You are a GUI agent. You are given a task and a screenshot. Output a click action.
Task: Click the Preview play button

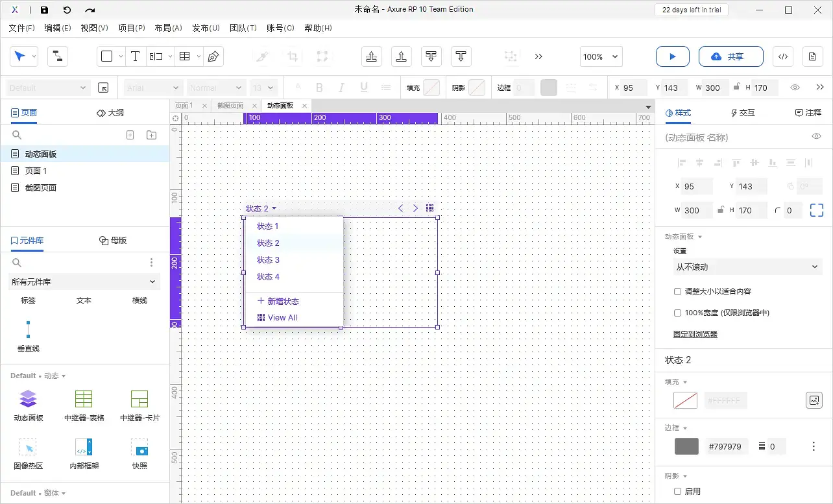pyautogui.click(x=672, y=56)
